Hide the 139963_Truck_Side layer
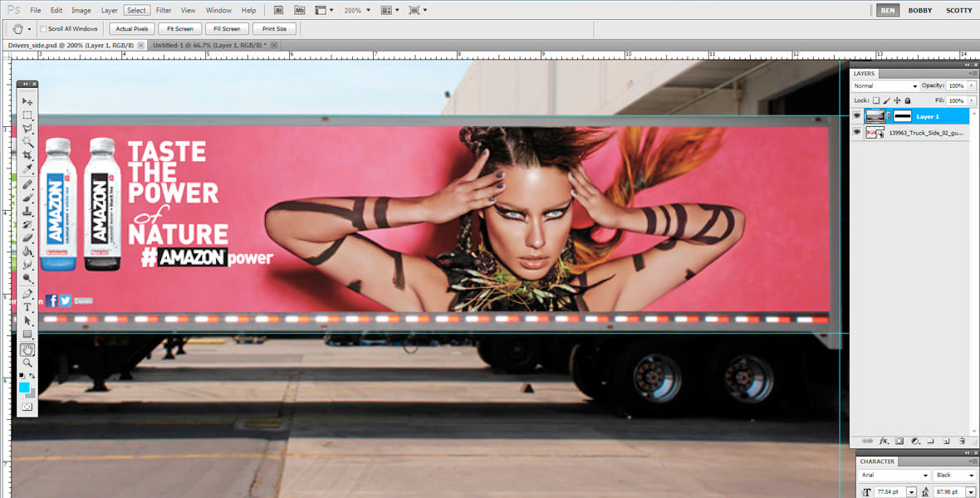980x498 pixels. (857, 133)
